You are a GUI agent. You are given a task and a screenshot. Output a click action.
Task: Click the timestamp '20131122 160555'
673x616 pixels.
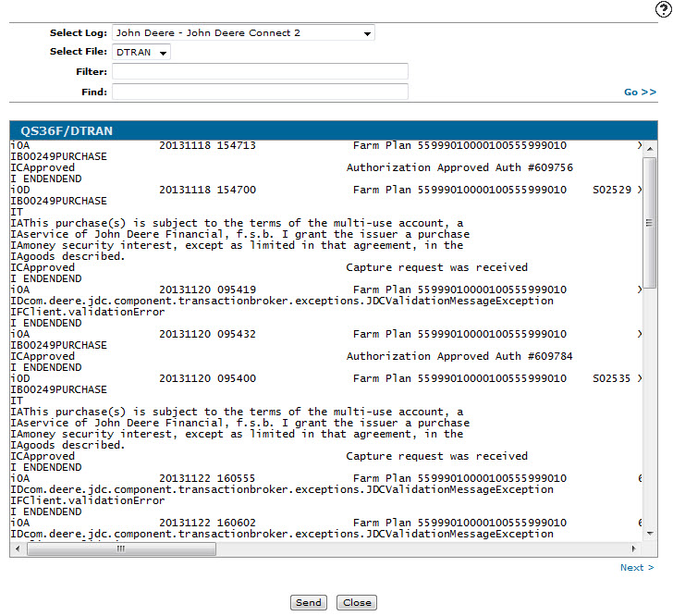pyautogui.click(x=208, y=478)
